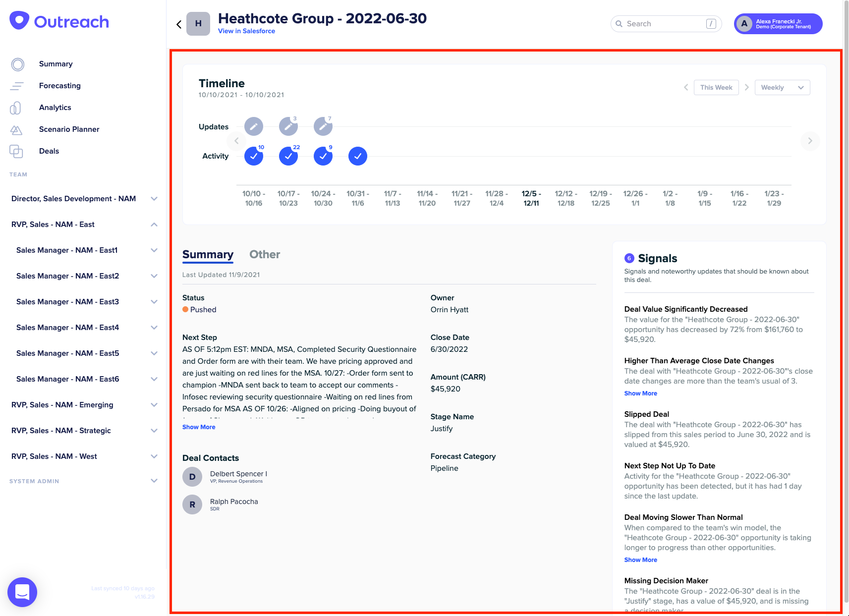Go to previous week in Timeline header
Image resolution: width=849 pixels, height=616 pixels.
pyautogui.click(x=686, y=87)
